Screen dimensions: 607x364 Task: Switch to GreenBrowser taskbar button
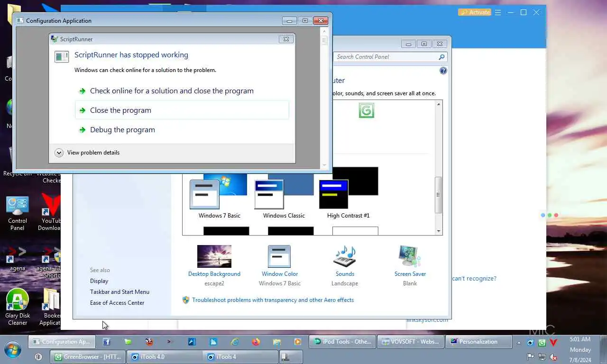[x=88, y=357]
